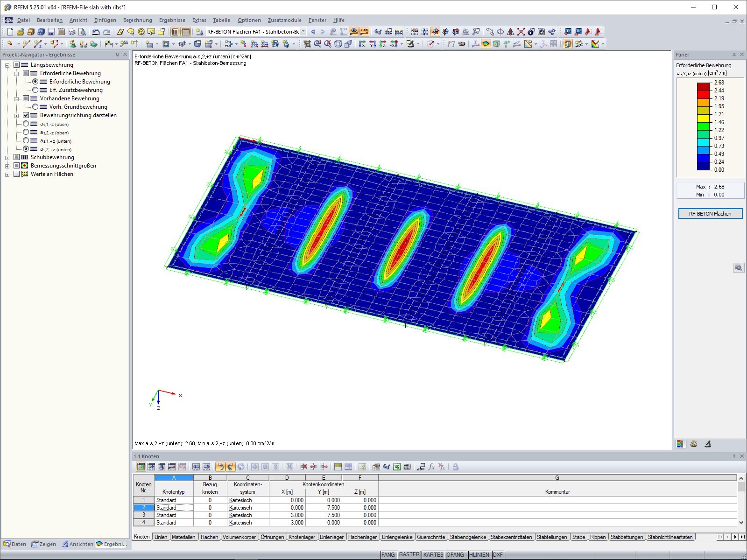Viewport: 747px width, 560px height.
Task: Click the Print icon in the toolbar
Action: tap(72, 32)
